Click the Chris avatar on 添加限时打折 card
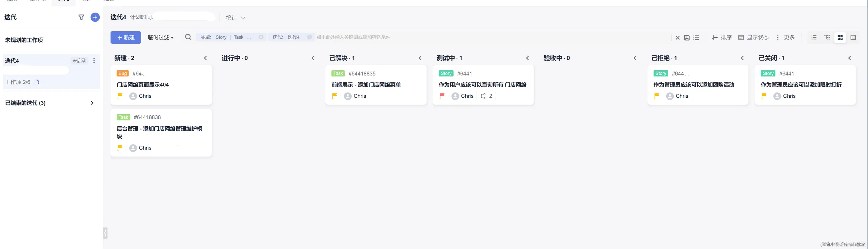Image resolution: width=868 pixels, height=249 pixels. pos(777,96)
